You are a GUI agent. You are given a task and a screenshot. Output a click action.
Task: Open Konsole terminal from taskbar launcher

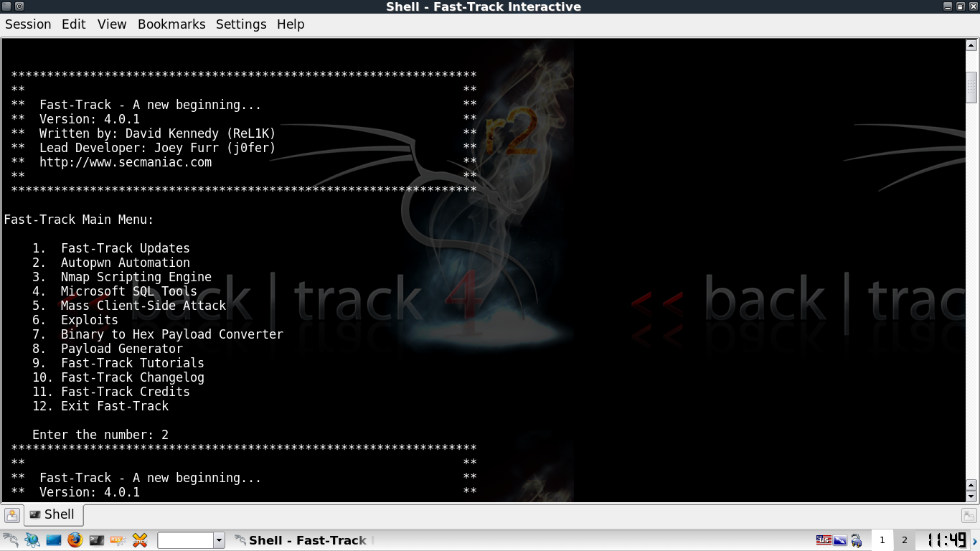(97, 540)
